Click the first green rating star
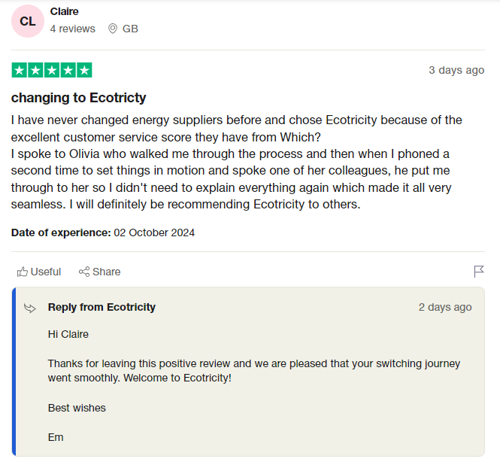500x471 pixels. [x=19, y=70]
